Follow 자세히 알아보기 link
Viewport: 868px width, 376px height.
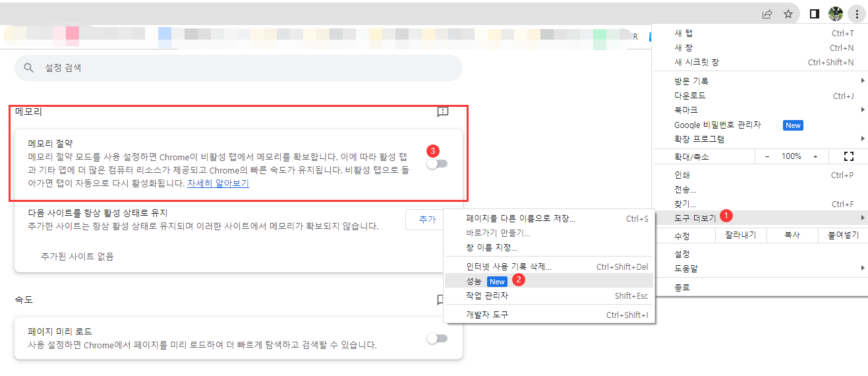[218, 183]
